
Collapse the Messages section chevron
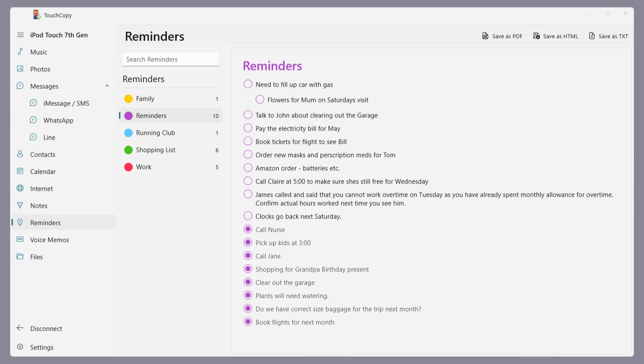(x=107, y=86)
